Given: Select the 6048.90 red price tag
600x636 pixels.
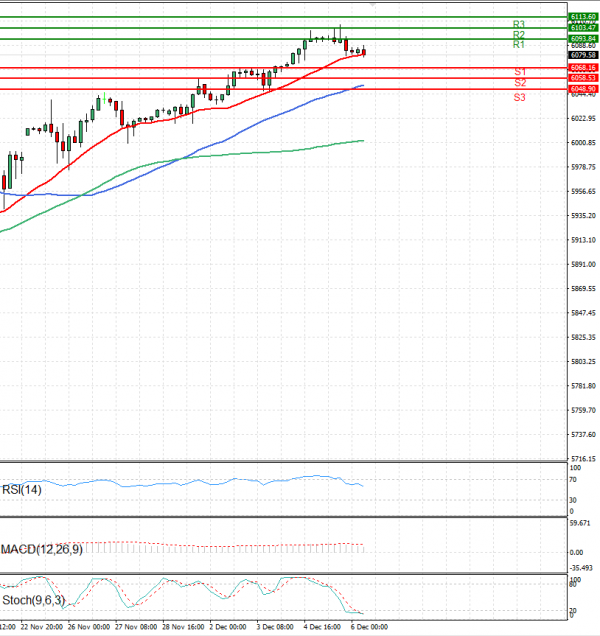Looking at the screenshot, I should [x=583, y=89].
